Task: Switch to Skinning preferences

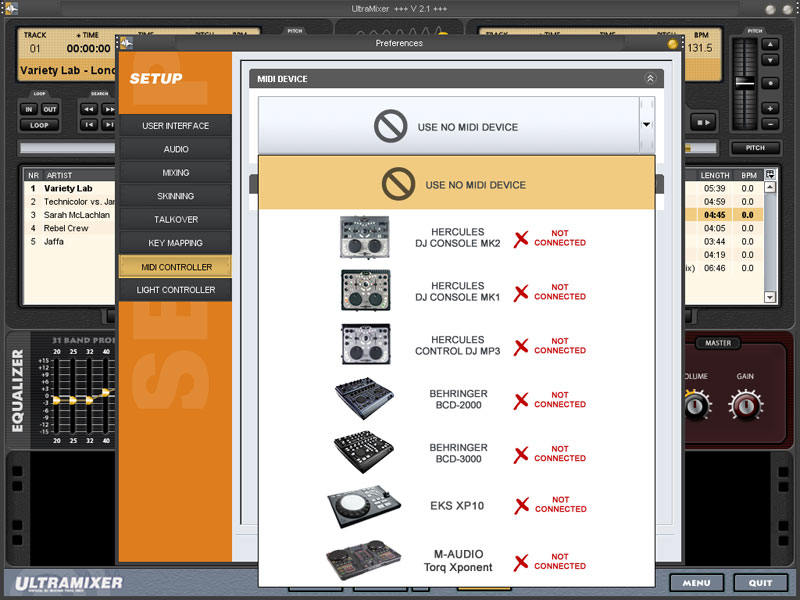Action: pos(176,196)
